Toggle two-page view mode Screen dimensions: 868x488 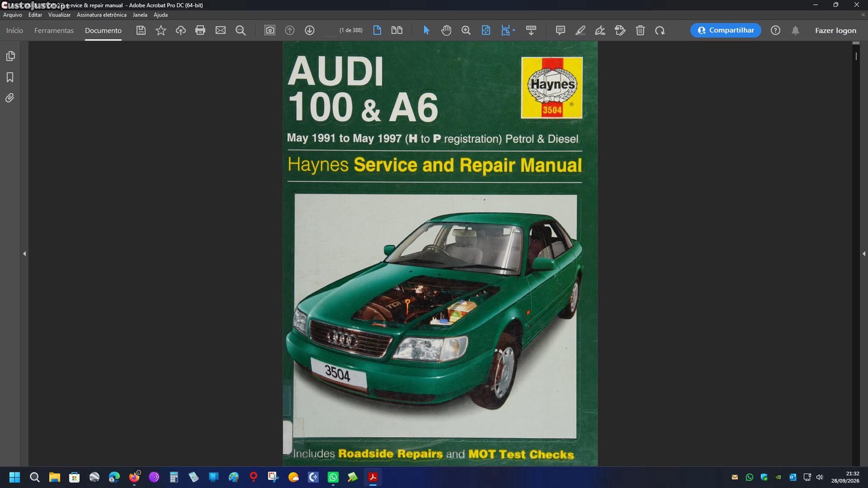point(397,30)
